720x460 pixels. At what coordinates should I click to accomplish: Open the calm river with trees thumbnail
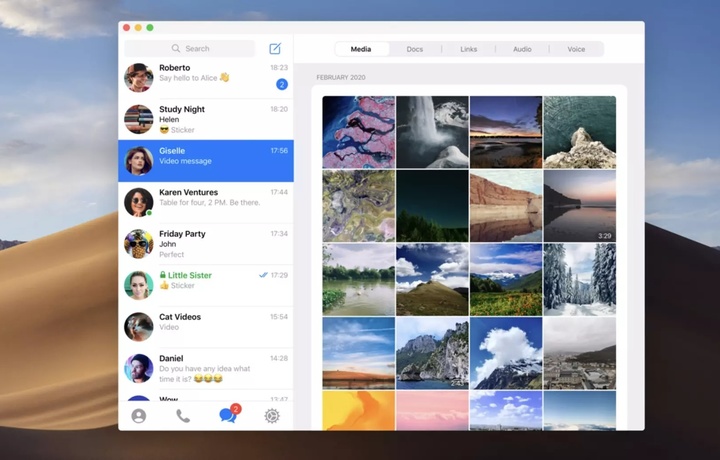click(359, 280)
